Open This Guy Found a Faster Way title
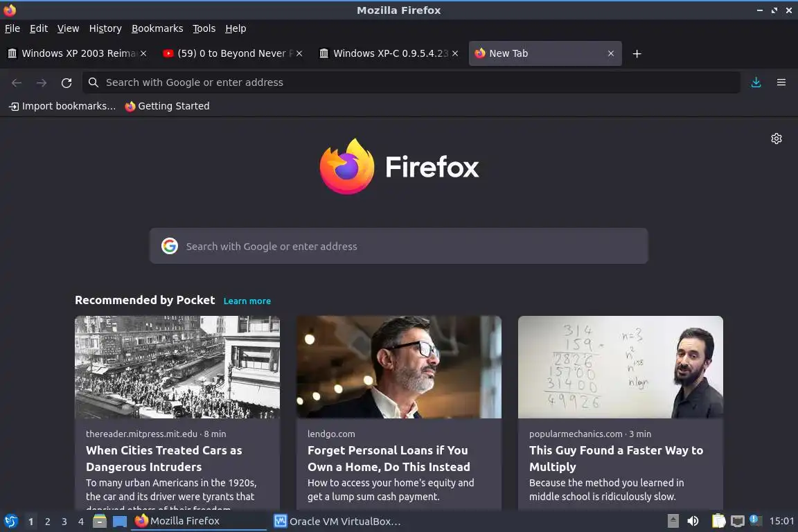Image resolution: width=798 pixels, height=532 pixels. [x=616, y=459]
